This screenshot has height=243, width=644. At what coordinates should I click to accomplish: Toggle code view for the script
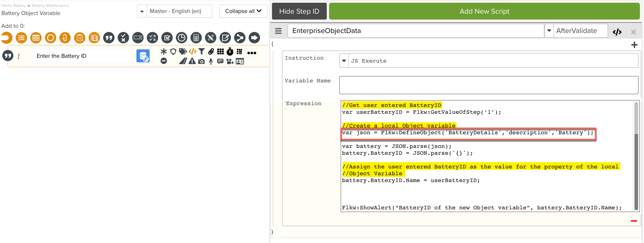click(617, 32)
